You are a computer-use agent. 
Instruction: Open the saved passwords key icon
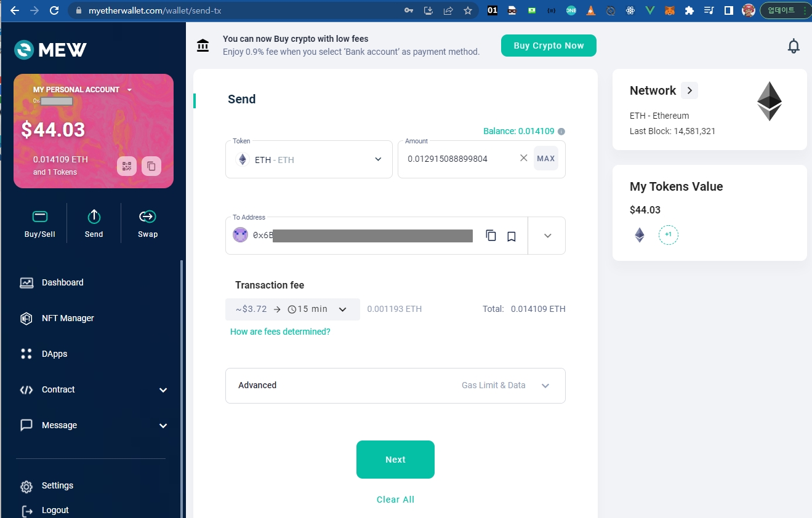click(x=409, y=10)
